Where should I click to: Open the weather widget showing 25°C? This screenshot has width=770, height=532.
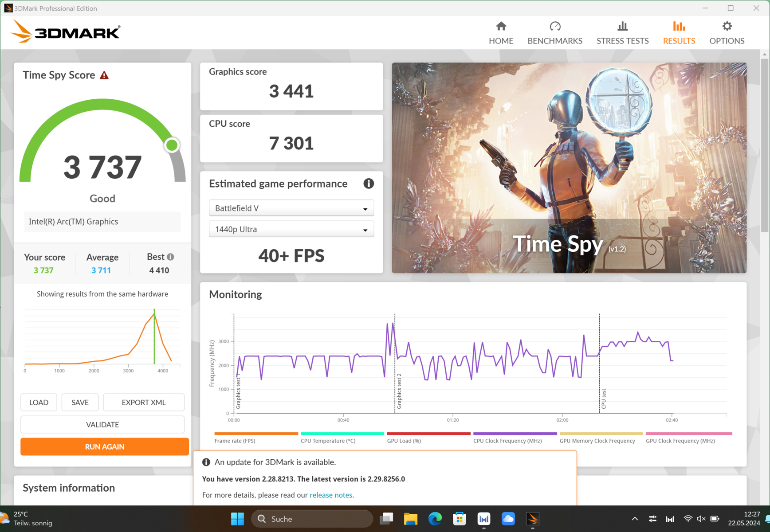(27, 519)
